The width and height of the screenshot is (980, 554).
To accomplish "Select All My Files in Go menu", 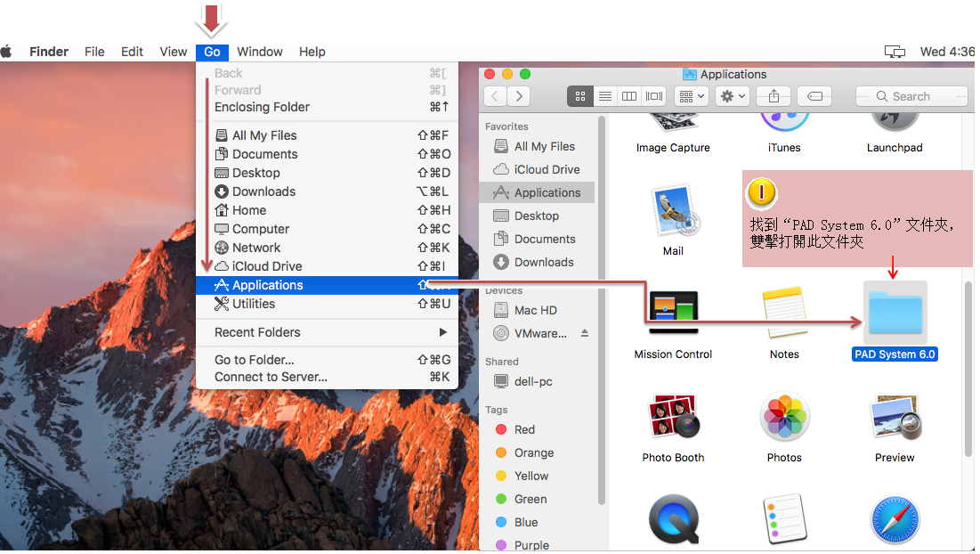I will 327,135.
